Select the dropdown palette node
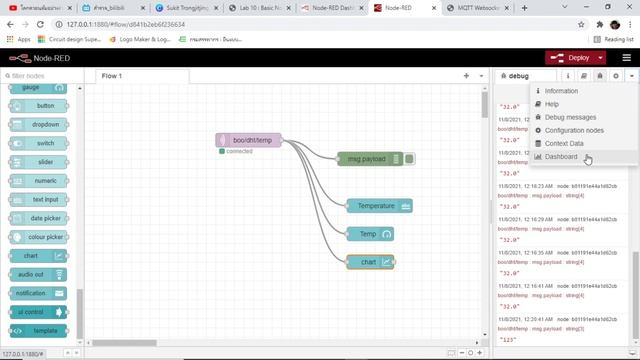The image size is (640, 360). [x=38, y=124]
